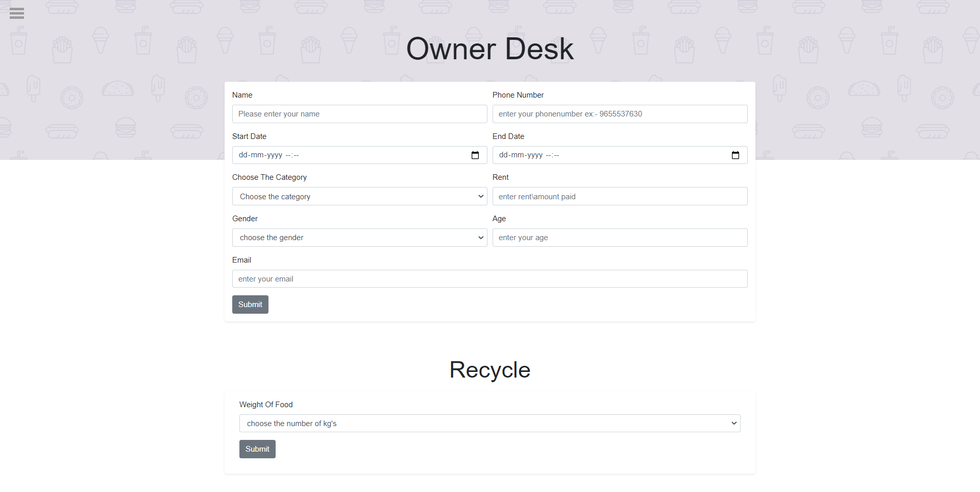980x492 pixels.
Task: Open the hamburger menu icon
Action: pos(17,13)
